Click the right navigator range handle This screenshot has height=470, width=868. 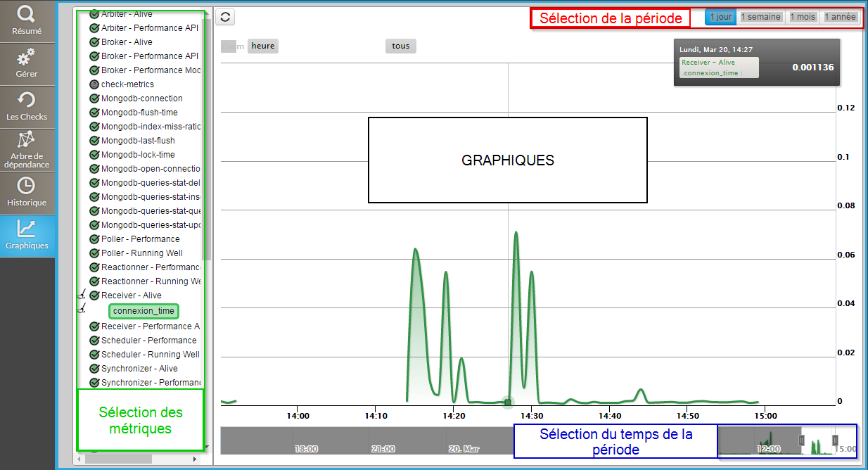(x=835, y=440)
